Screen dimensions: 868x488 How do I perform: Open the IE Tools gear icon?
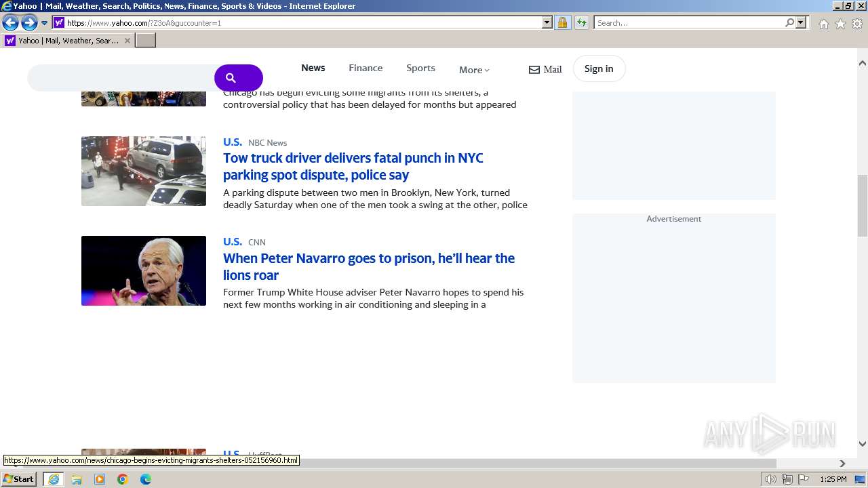point(857,24)
